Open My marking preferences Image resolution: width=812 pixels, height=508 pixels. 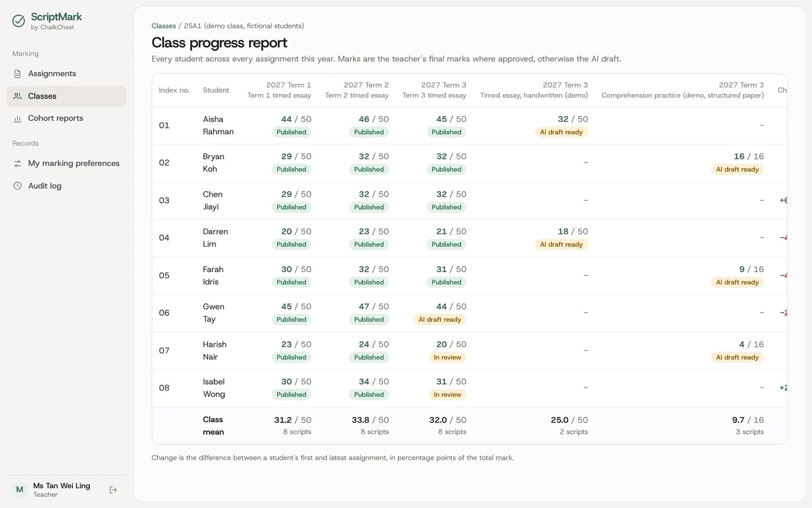point(66,164)
